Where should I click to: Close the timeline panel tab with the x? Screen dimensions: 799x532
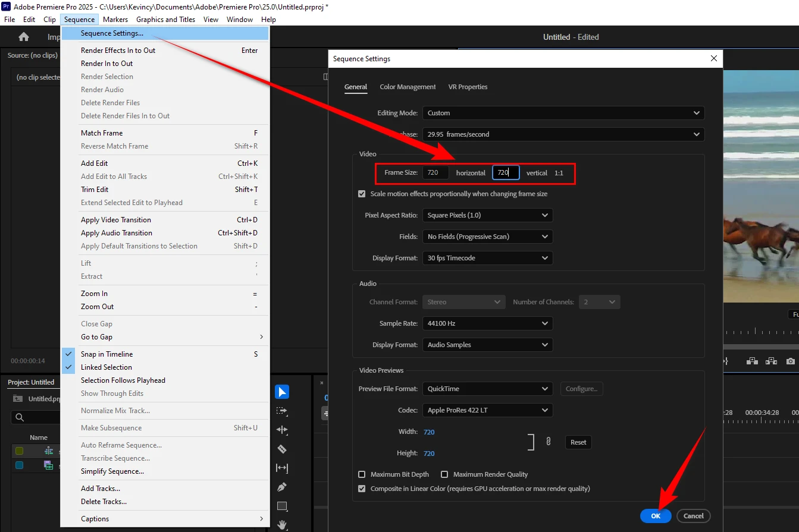[322, 383]
